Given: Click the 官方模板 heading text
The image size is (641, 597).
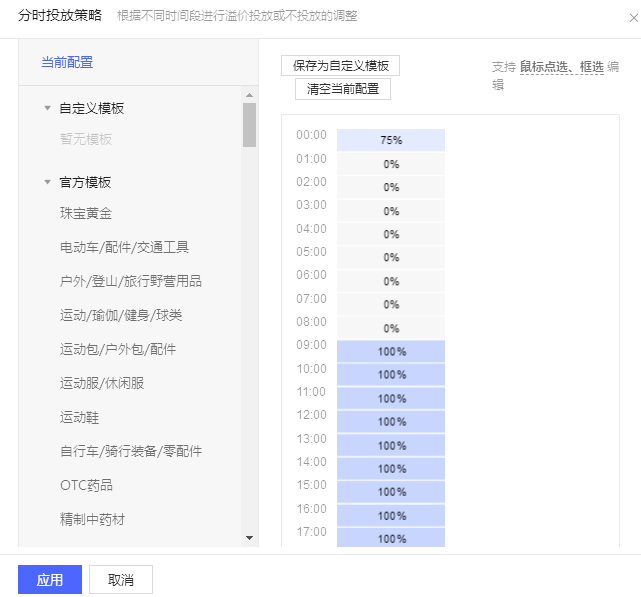Looking at the screenshot, I should 85,182.
